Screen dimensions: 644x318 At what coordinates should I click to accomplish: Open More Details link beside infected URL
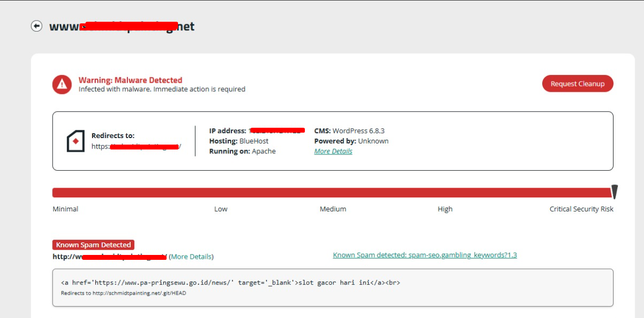(191, 257)
